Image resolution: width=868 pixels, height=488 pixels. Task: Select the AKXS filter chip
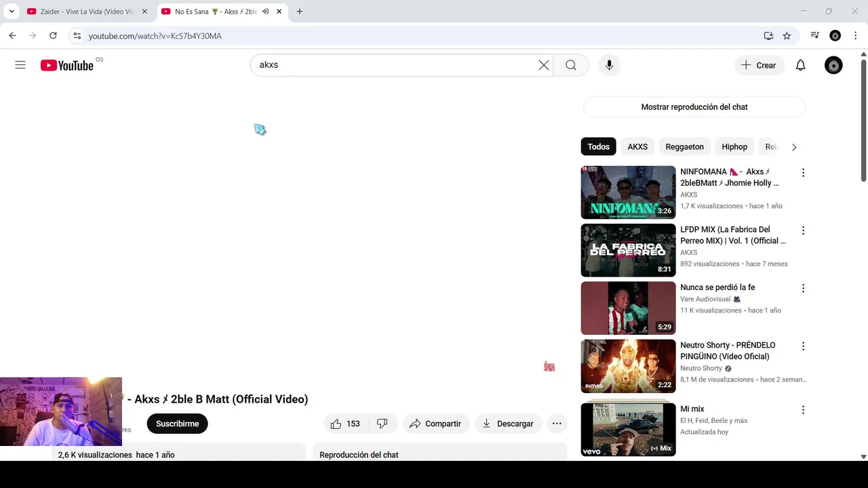(637, 147)
